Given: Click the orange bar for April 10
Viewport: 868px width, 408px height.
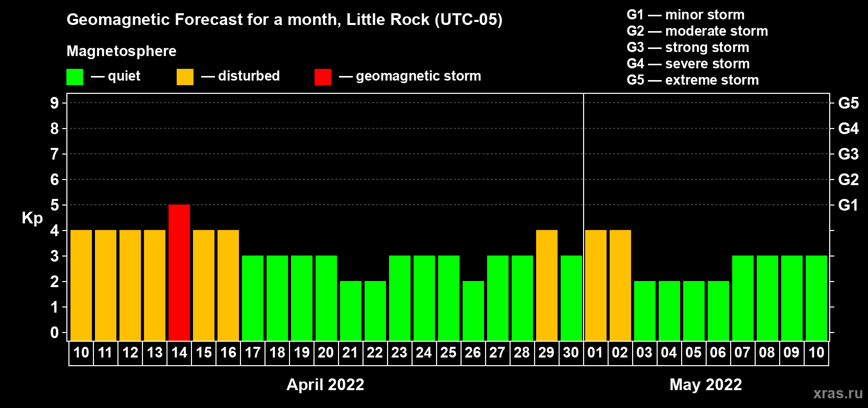Looking at the screenshot, I should [81, 285].
